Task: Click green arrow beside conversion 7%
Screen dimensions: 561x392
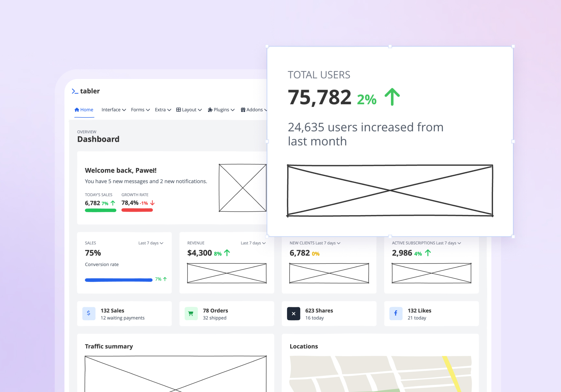Action: coord(165,279)
